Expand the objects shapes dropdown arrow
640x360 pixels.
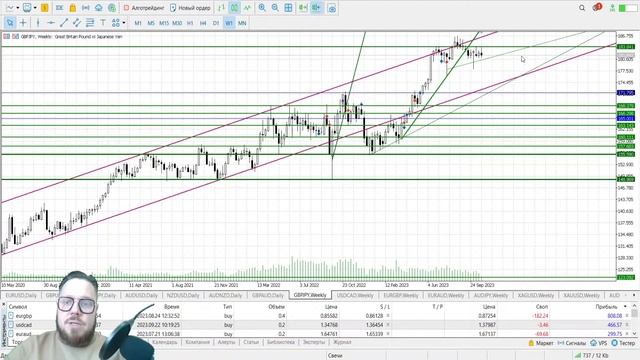pyautogui.click(x=124, y=23)
